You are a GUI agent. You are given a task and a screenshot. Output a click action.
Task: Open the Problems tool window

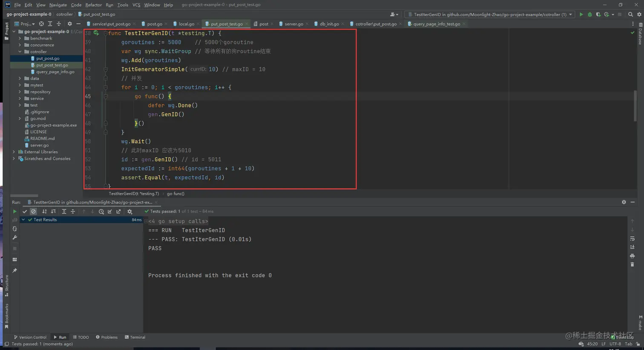[x=106, y=337]
